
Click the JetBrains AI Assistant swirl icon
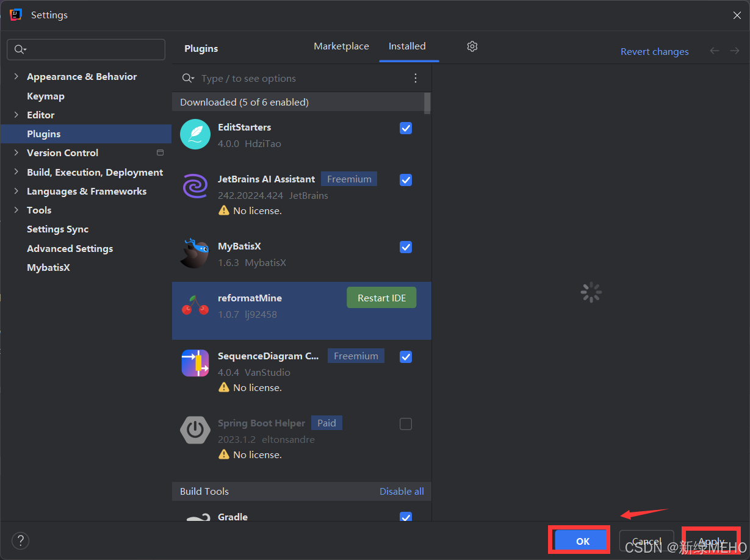[x=195, y=186]
